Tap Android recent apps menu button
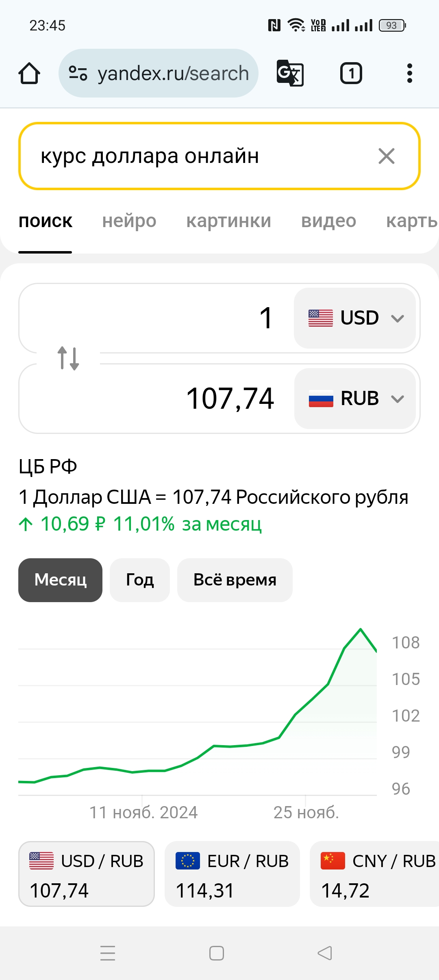 click(x=108, y=953)
